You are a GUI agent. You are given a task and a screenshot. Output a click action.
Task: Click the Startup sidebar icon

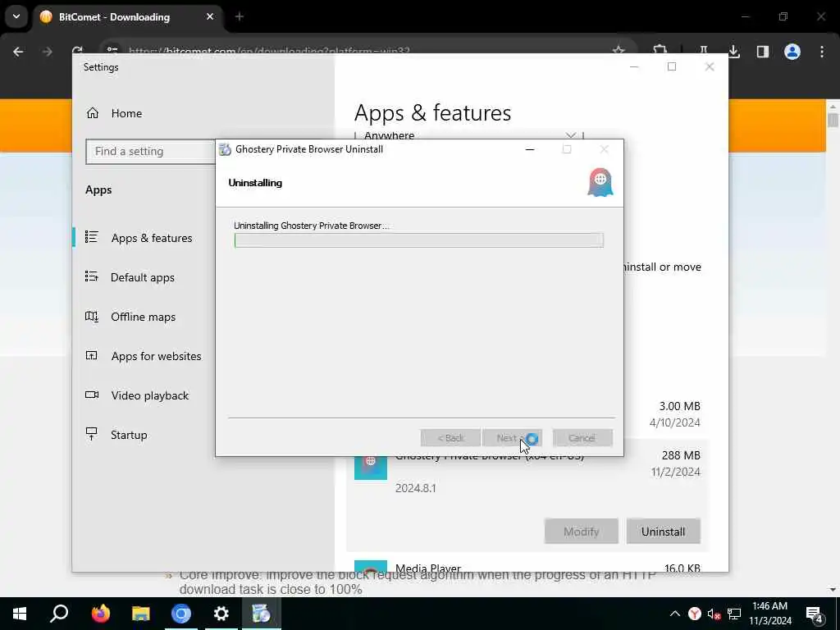tap(92, 434)
